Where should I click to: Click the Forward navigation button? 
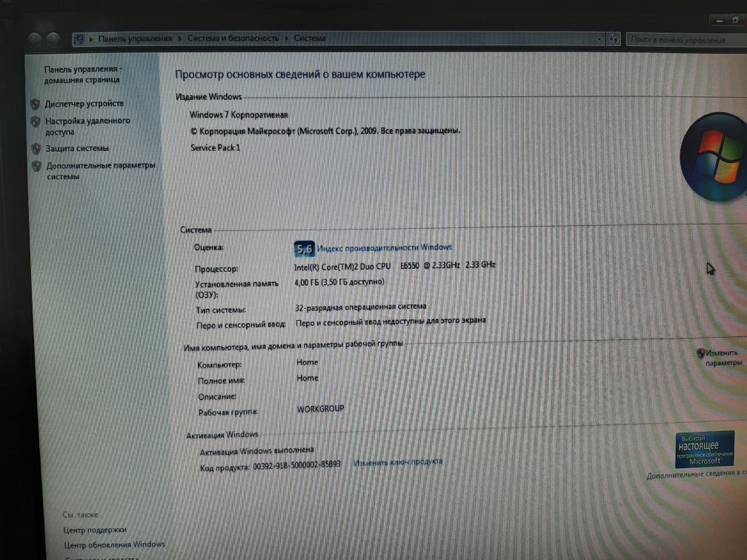click(x=53, y=40)
